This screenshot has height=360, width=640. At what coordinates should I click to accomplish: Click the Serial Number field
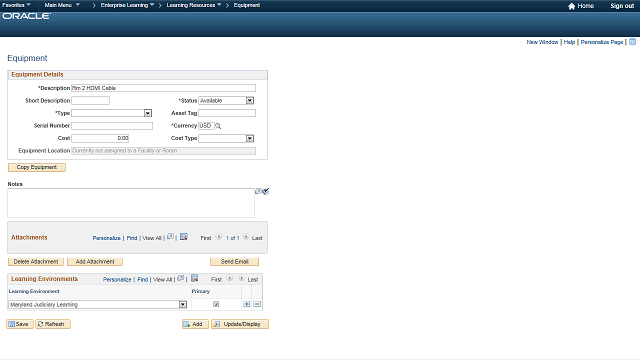click(112, 126)
